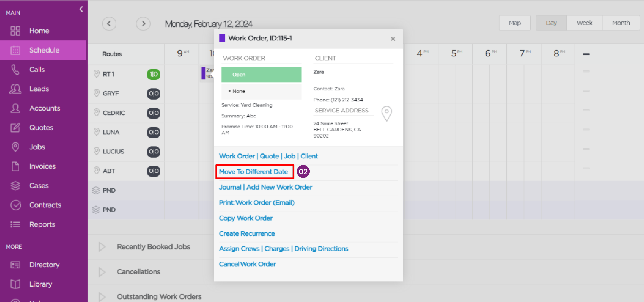This screenshot has height=302, width=644.
Task: Expand Outstanding Work Orders section
Action: 102,297
